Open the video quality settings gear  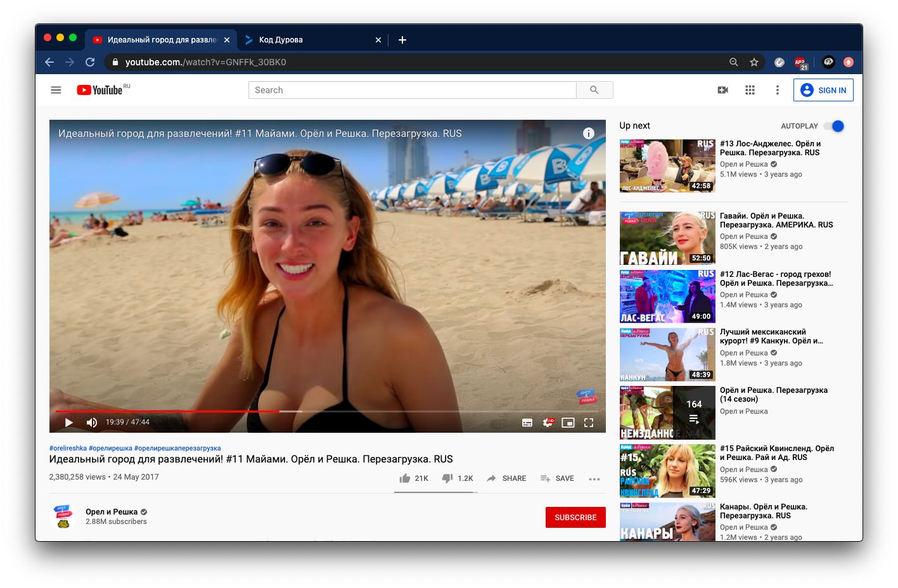548,423
